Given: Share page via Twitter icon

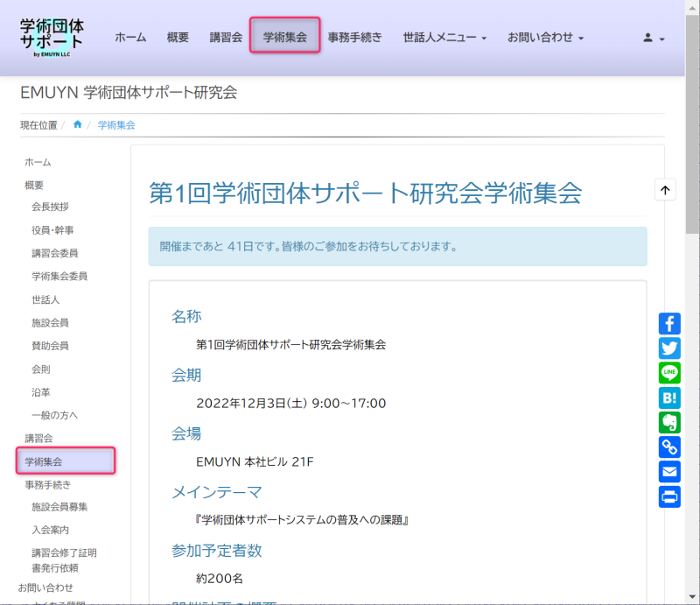Looking at the screenshot, I should pyautogui.click(x=669, y=348).
